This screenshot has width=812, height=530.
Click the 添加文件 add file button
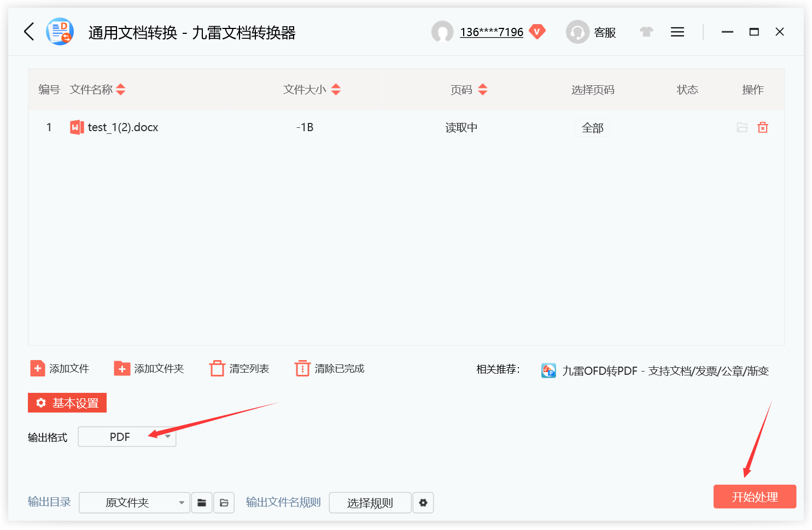tap(60, 369)
